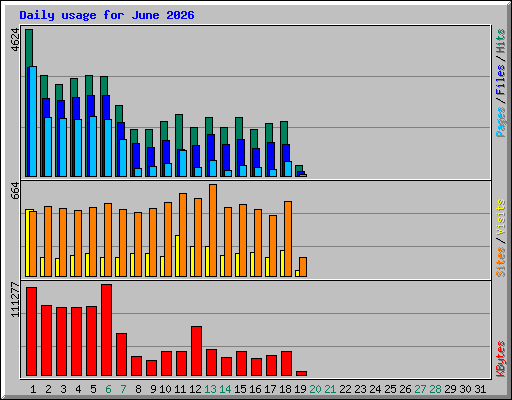Click day number 5 on the x-axis
The image size is (512, 400).
click(x=93, y=389)
